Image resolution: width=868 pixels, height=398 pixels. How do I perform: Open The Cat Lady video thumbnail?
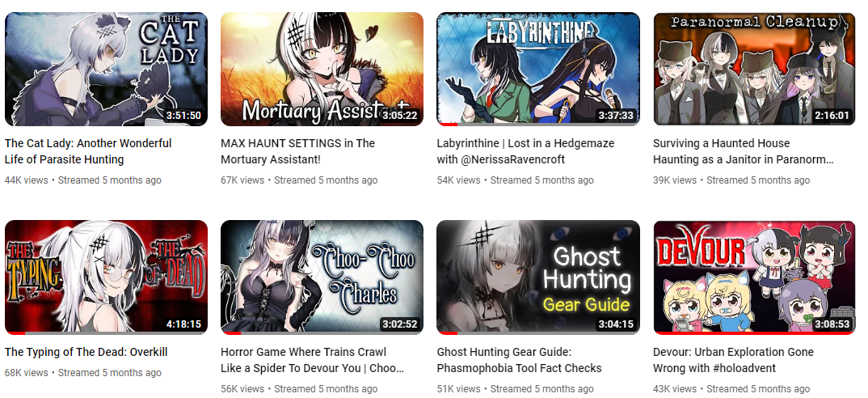[107, 70]
